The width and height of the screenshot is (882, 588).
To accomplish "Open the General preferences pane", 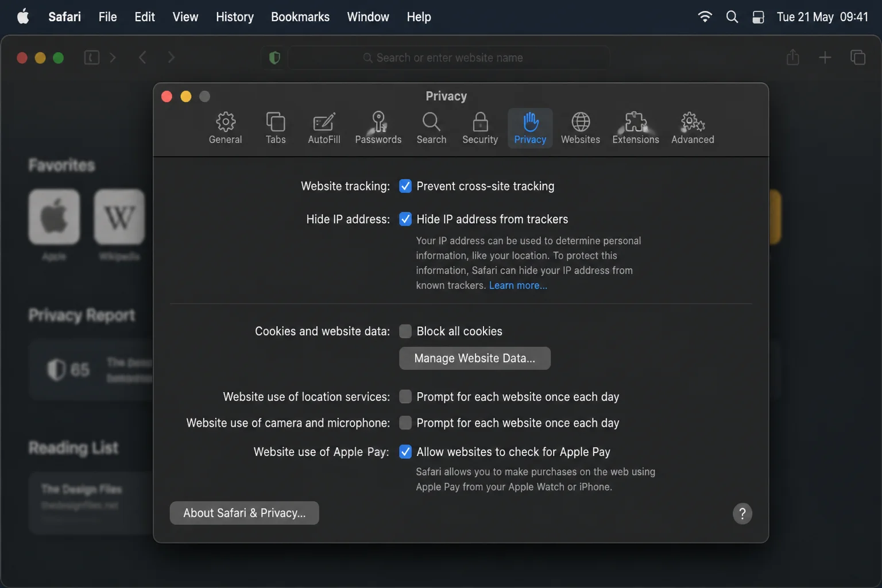I will click(x=225, y=128).
